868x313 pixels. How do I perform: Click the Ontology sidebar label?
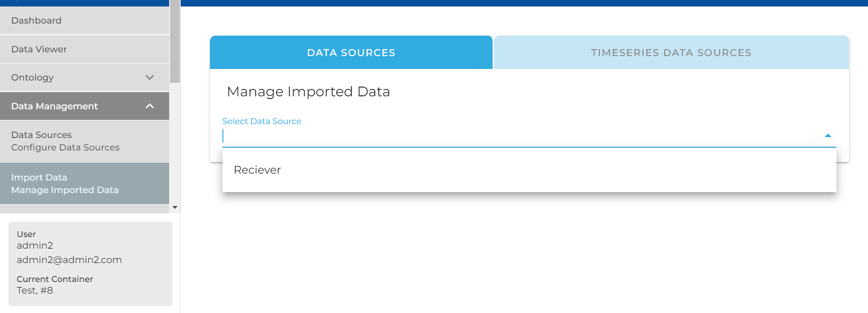click(x=32, y=77)
